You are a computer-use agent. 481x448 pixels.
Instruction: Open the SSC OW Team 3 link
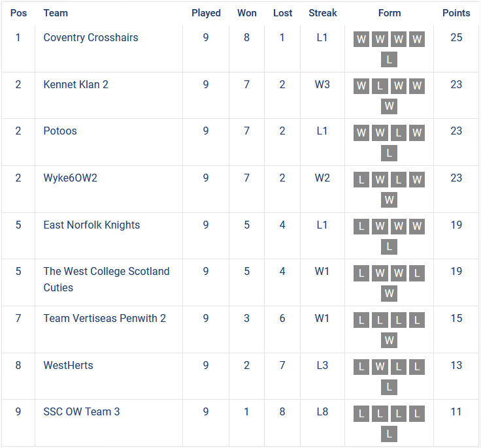click(x=82, y=411)
